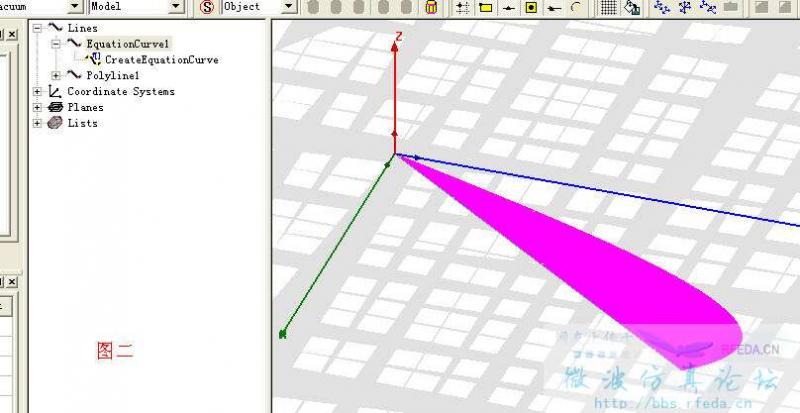Click the arc-shaped snap icon
The height and width of the screenshot is (413, 800).
click(x=576, y=7)
